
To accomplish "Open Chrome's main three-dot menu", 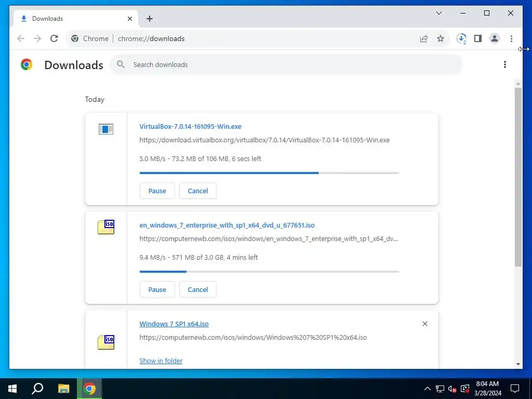I will (511, 38).
